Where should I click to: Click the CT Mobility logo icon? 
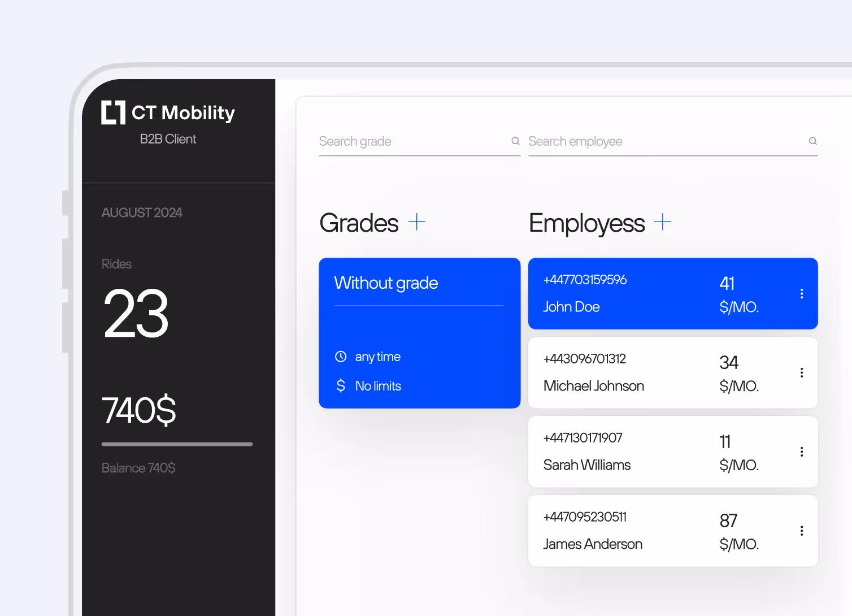pyautogui.click(x=113, y=112)
